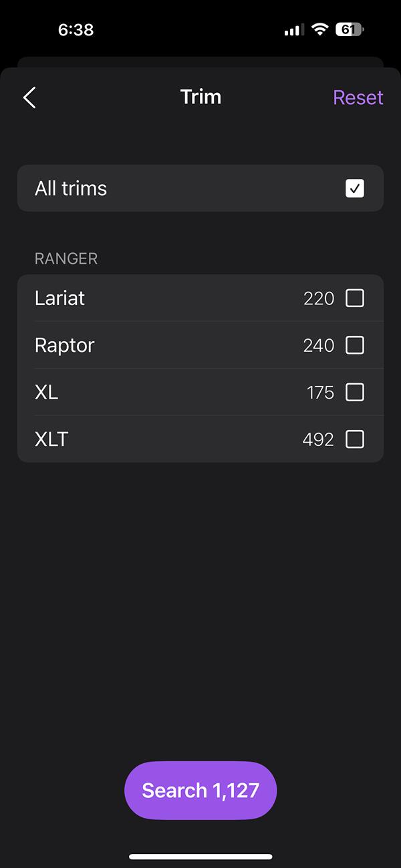Pick the XLT row label
401x868 pixels.
(x=51, y=439)
